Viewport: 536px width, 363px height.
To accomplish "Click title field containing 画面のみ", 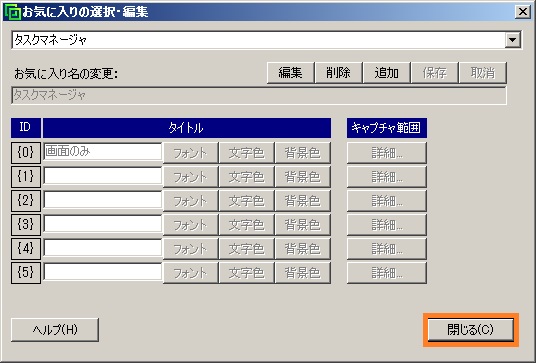I will (x=103, y=151).
